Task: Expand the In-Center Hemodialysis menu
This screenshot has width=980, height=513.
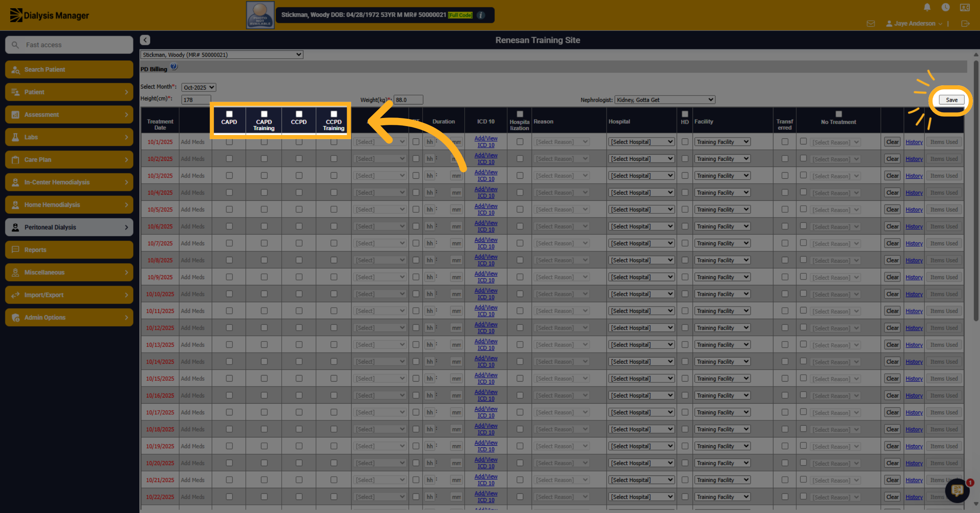Action: point(69,182)
